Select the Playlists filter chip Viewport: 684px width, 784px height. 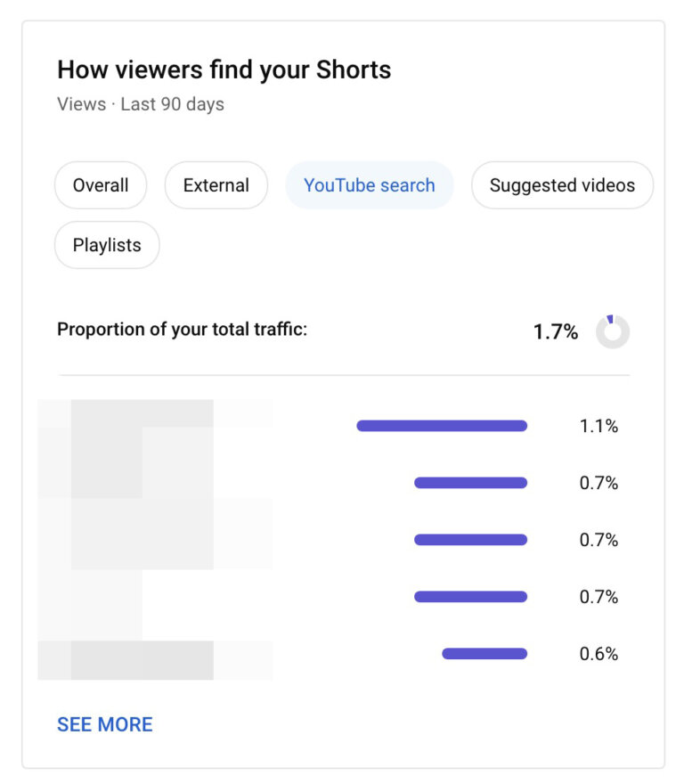[x=106, y=245]
